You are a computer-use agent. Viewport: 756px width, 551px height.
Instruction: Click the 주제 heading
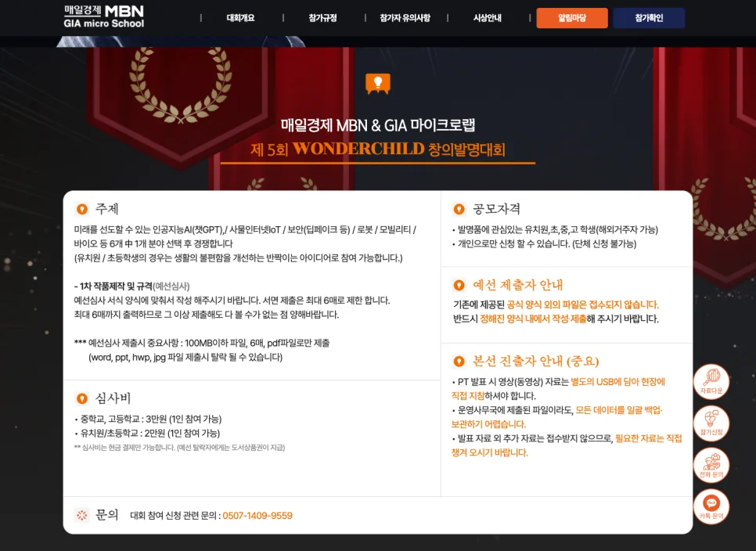tap(107, 209)
